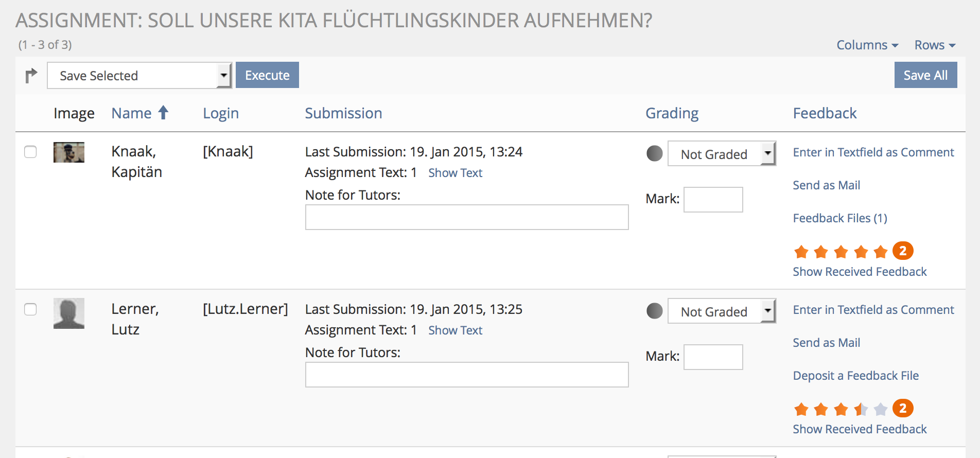Click Knaak's grey grading status circle
The image size is (980, 458).
(654, 153)
